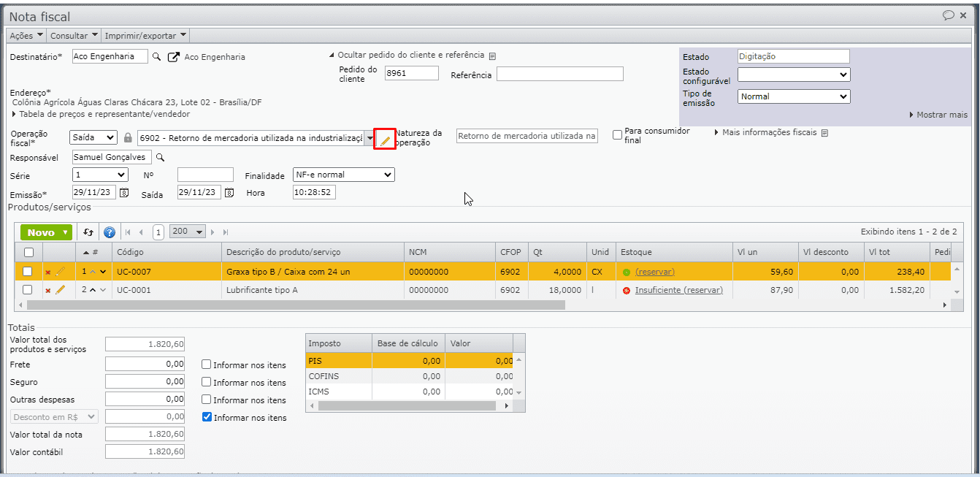The image size is (980, 477).
Task: Open the Desconto em R$ dropdown
Action: click(x=54, y=416)
